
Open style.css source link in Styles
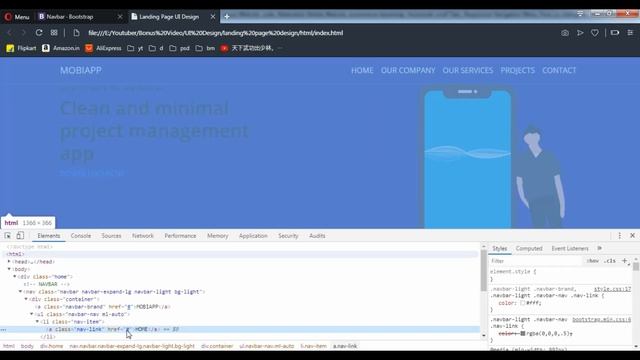pyautogui.click(x=612, y=289)
